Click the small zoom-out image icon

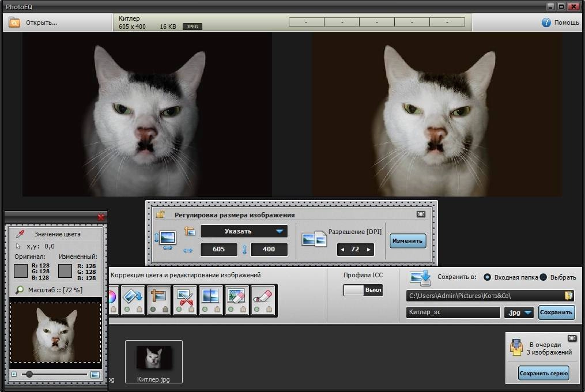14,374
